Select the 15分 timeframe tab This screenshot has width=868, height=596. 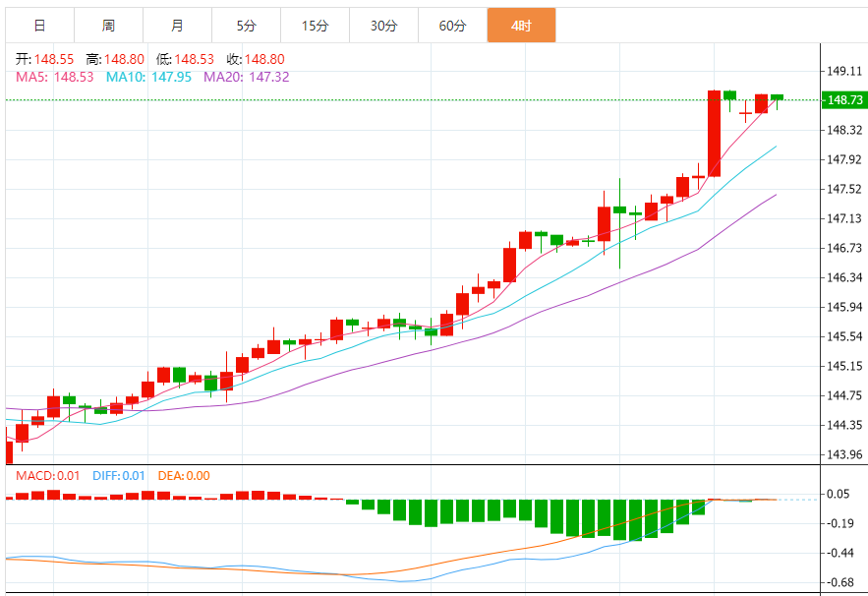point(315,26)
